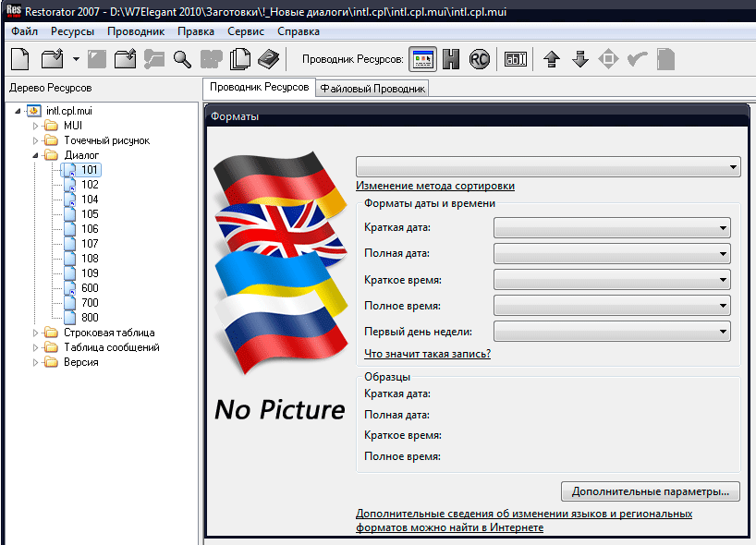
Task: Open the Файл menu
Action: click(x=25, y=31)
